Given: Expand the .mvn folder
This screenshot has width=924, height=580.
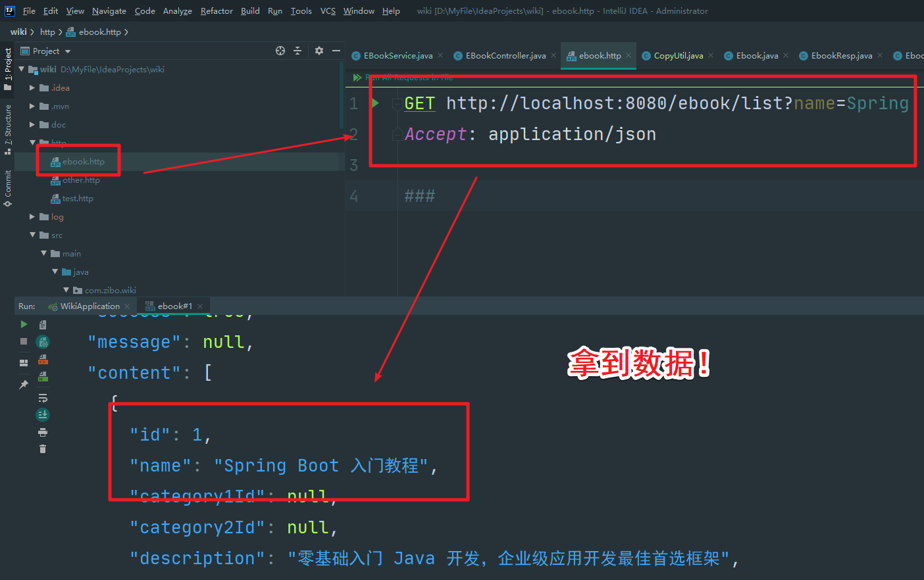Looking at the screenshot, I should pos(32,106).
